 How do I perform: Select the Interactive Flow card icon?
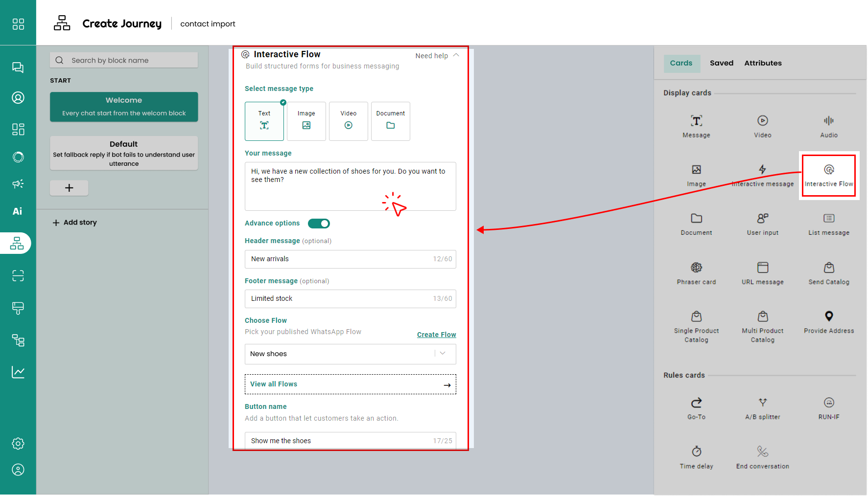(828, 170)
